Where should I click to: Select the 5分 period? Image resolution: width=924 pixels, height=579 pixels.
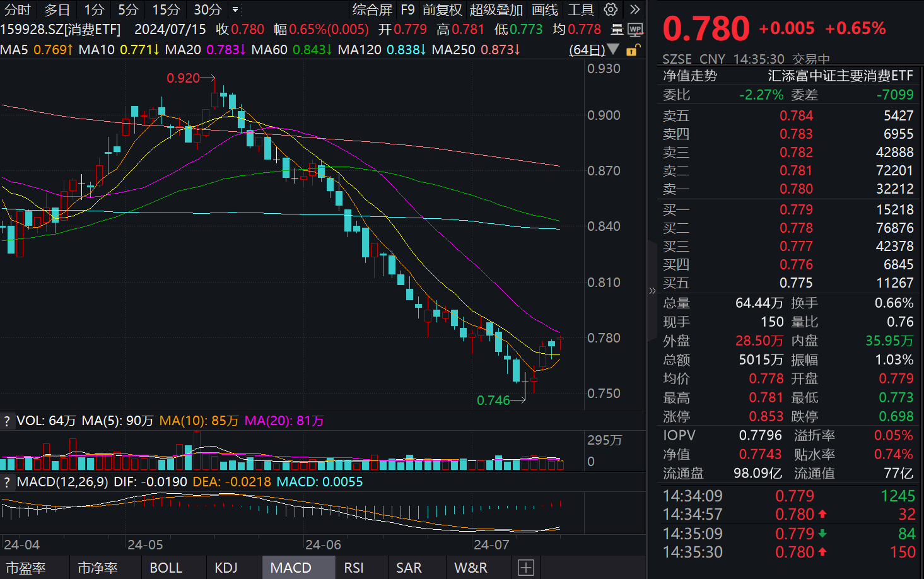128,9
